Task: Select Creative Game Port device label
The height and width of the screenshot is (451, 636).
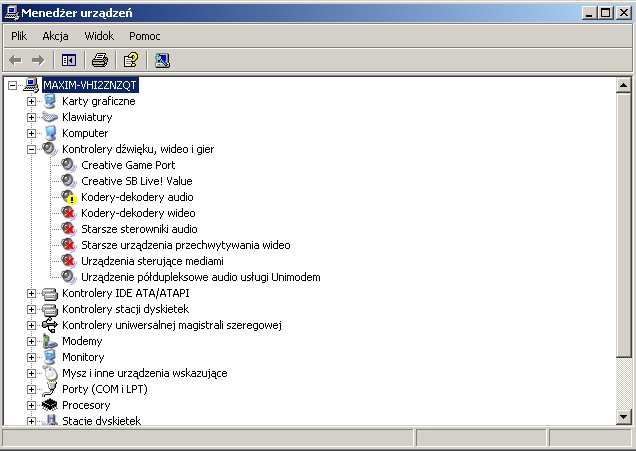Action: click(x=128, y=165)
